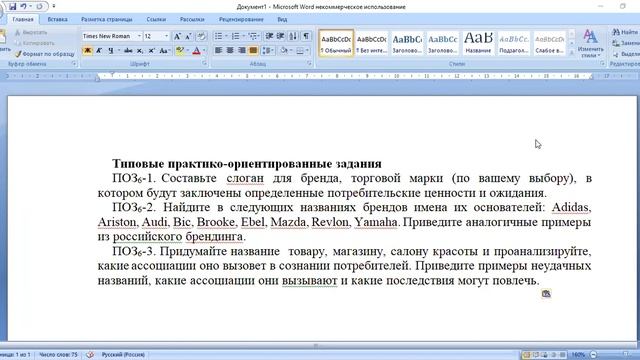Viewport: 640px width, 360px height.
Task: Apply the Подзаголовок style
Action: pyautogui.click(x=513, y=43)
